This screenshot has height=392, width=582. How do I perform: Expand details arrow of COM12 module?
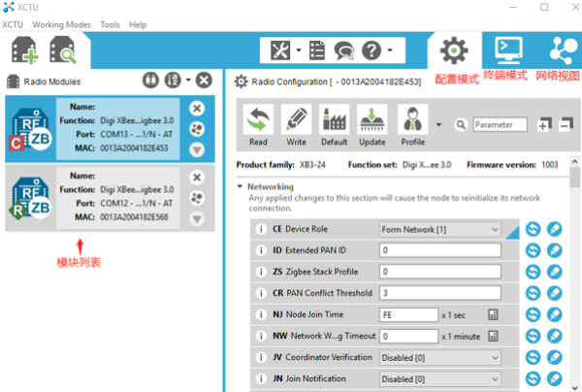pyautogui.click(x=197, y=219)
